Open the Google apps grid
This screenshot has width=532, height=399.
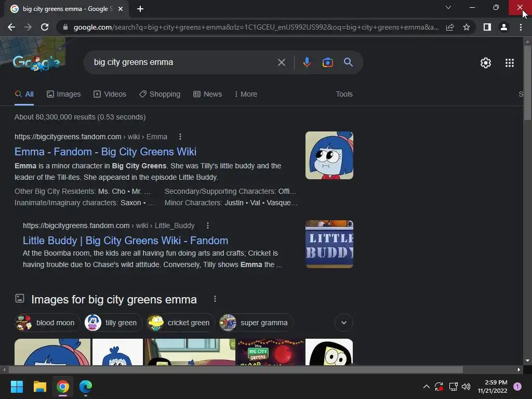click(509, 63)
